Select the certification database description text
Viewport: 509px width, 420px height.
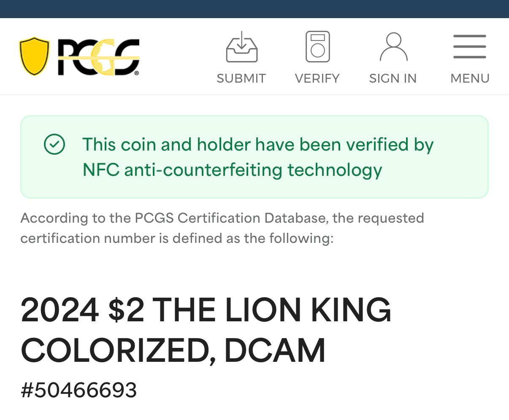tap(222, 228)
